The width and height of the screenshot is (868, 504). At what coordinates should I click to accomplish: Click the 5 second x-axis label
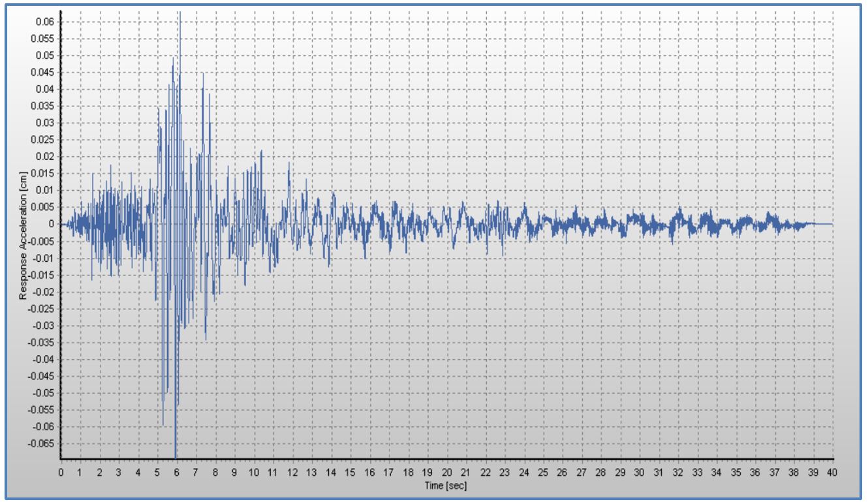pos(157,472)
